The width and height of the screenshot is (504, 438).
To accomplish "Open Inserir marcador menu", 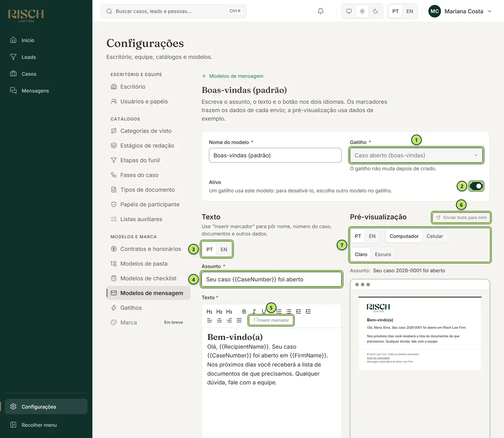I will pyautogui.click(x=271, y=320).
